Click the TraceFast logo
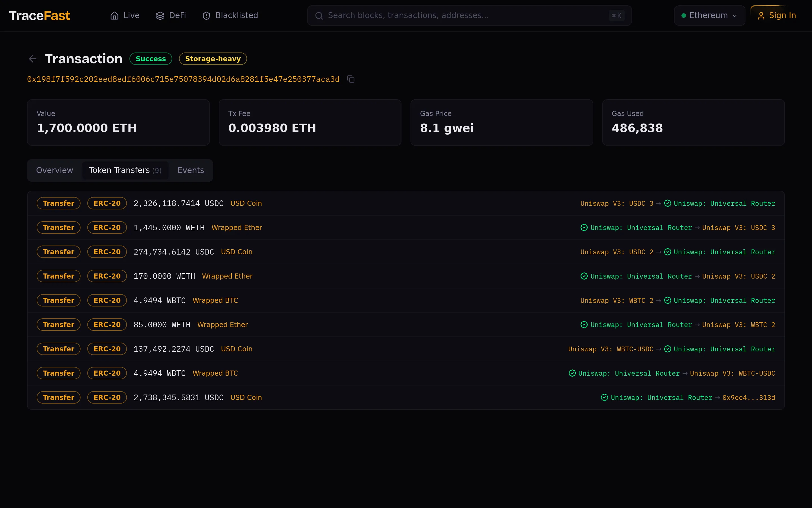 tap(39, 16)
